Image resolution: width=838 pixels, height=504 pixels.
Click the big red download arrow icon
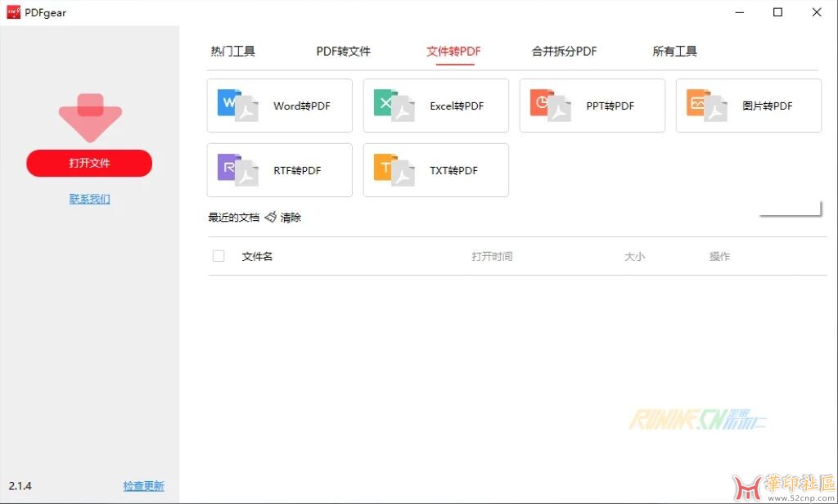coord(90,118)
